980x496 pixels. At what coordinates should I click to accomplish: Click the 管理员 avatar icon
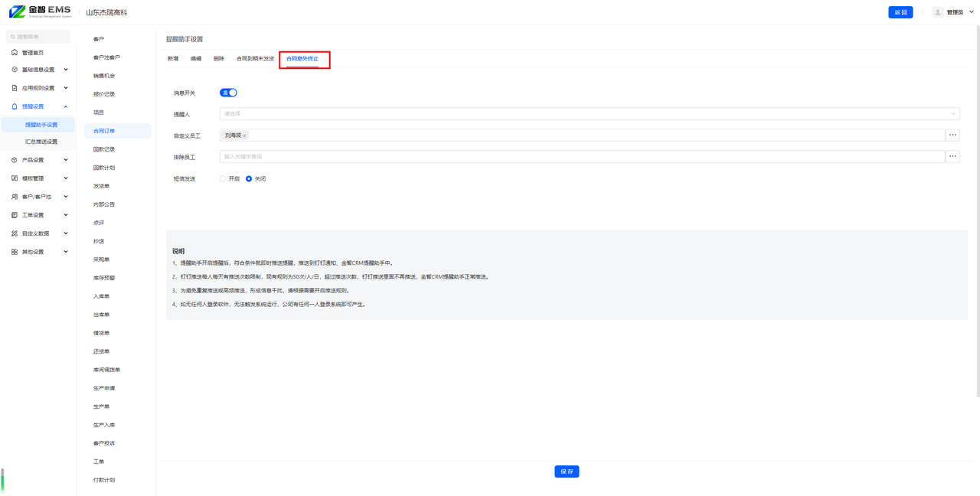938,12
